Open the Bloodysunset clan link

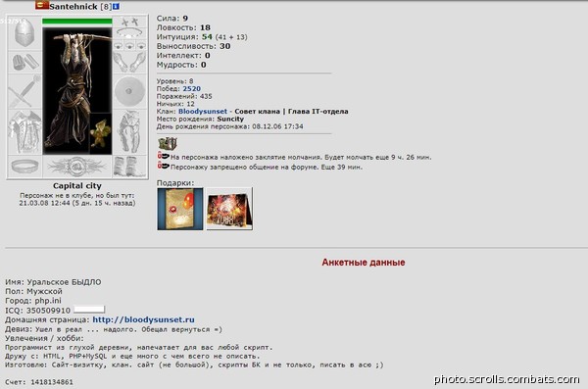[203, 112]
